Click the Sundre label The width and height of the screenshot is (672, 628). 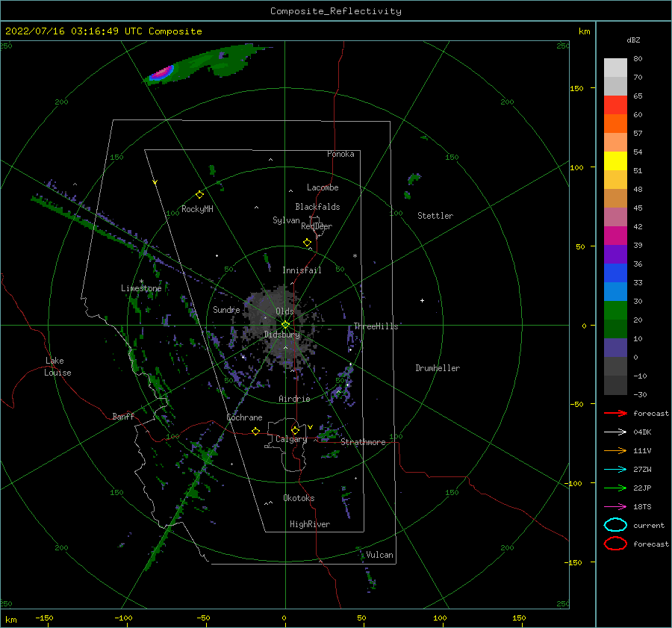click(x=226, y=309)
